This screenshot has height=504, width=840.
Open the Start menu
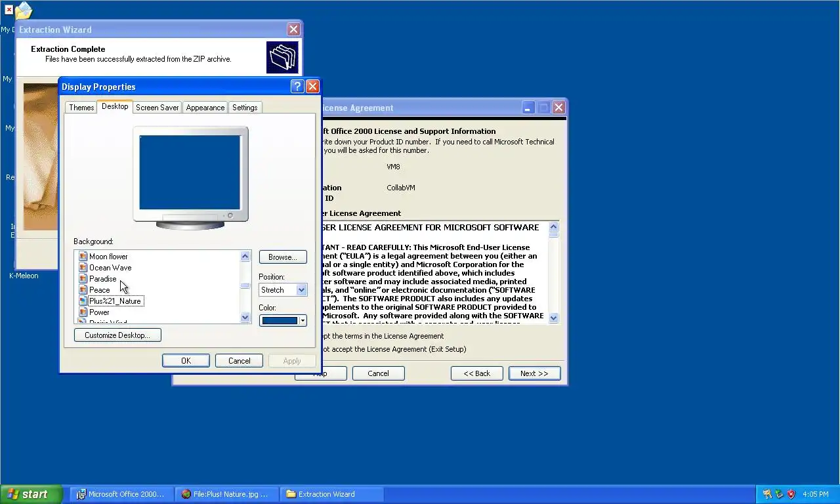(x=31, y=494)
